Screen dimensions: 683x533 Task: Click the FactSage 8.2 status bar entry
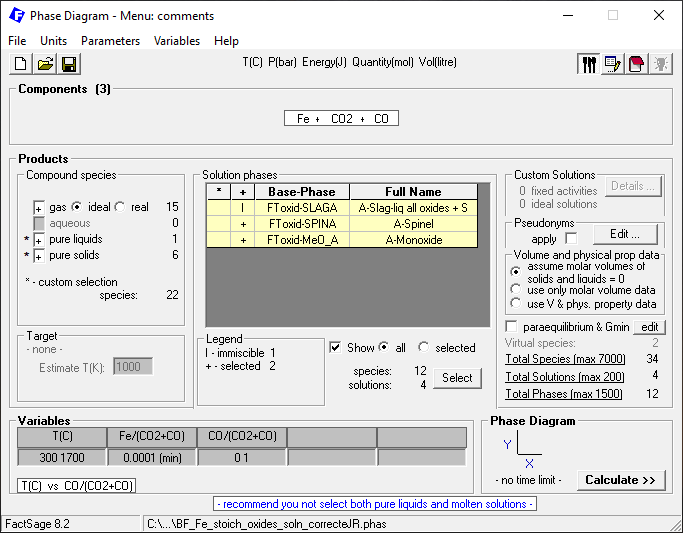coord(37,524)
